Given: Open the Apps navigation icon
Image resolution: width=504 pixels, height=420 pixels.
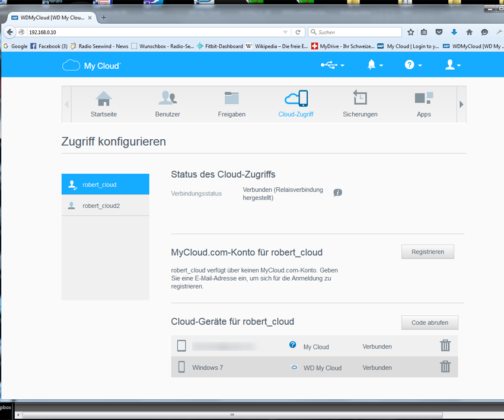Looking at the screenshot, I should pos(423,98).
